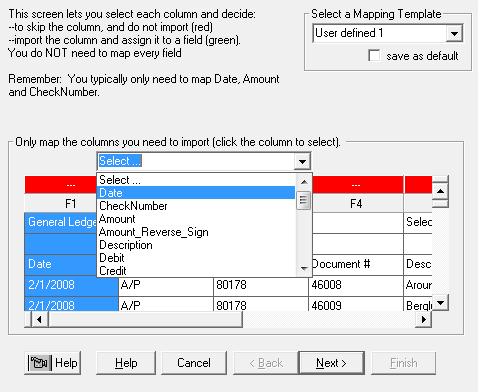
Task: Click the Document # cell
Action: coord(357,264)
